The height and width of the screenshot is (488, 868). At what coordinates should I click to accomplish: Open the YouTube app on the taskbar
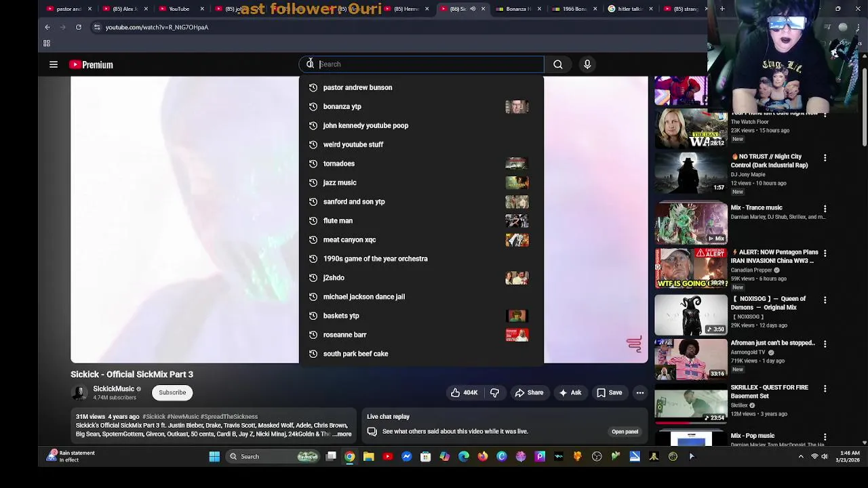[387, 456]
